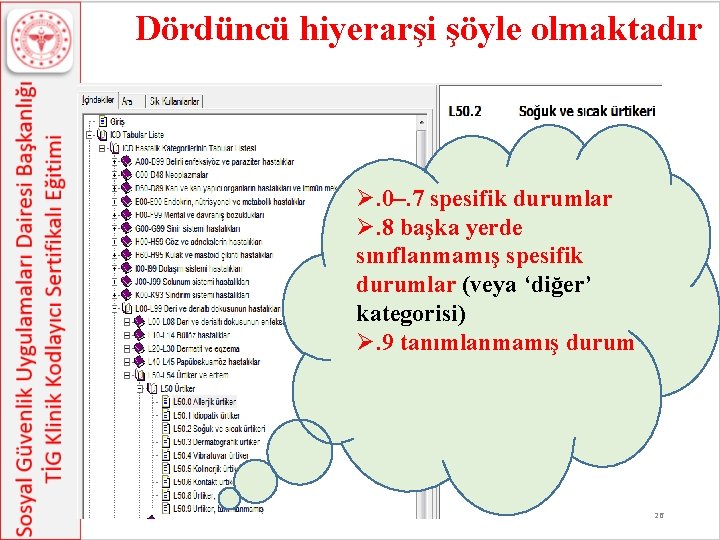Select the label K00-K93 Sindirim sistemi hastalıkları
720x540 pixels.
point(192,295)
